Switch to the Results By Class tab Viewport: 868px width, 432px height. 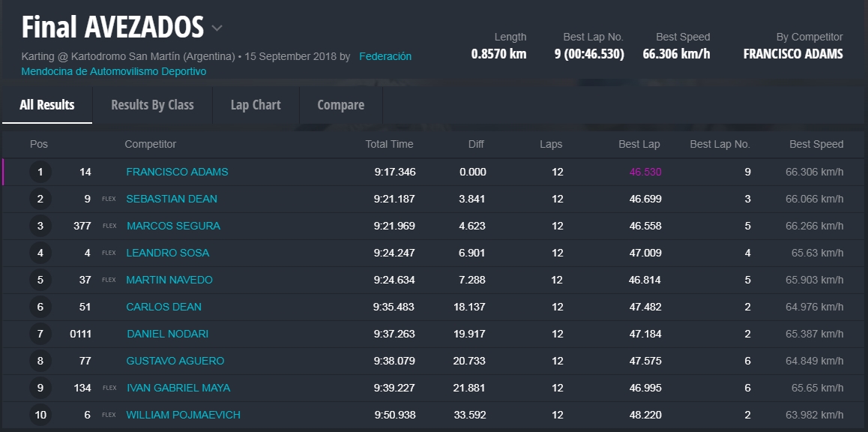pyautogui.click(x=152, y=105)
